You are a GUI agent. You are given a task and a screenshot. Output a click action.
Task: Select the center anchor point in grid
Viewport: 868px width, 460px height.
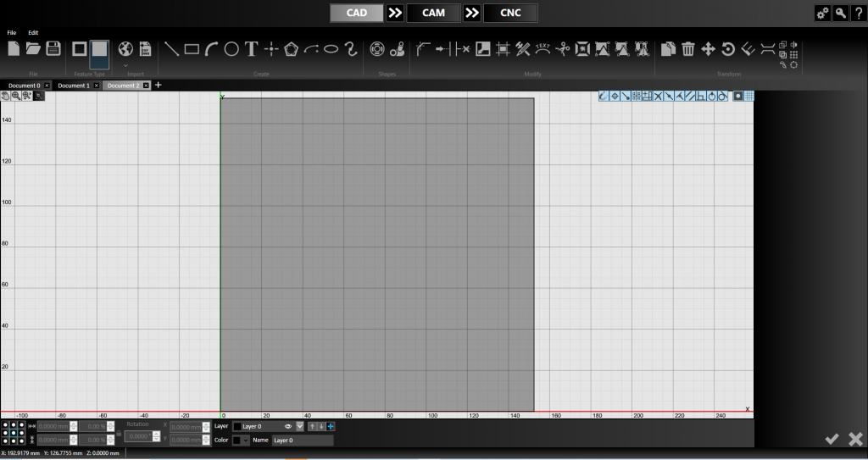point(14,433)
